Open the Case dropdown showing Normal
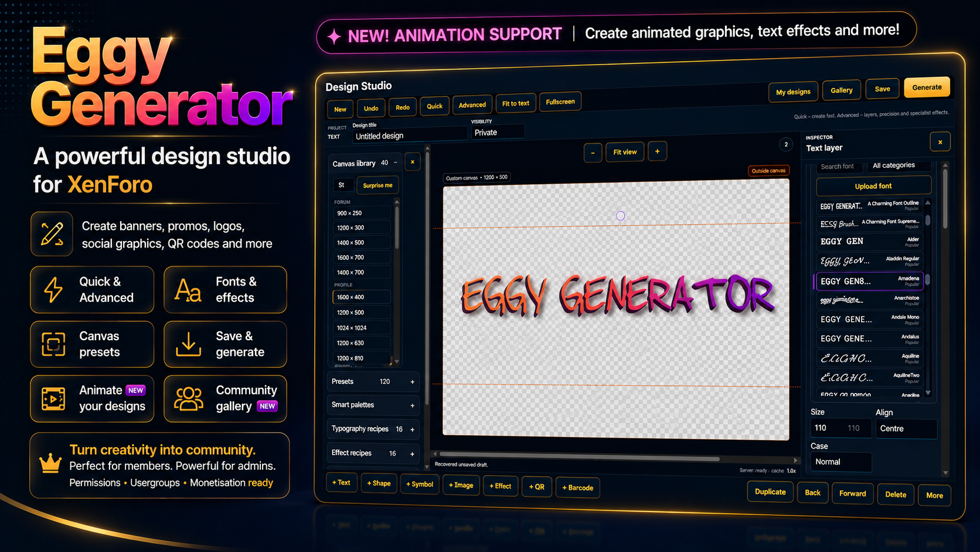The image size is (980, 552). point(841,462)
